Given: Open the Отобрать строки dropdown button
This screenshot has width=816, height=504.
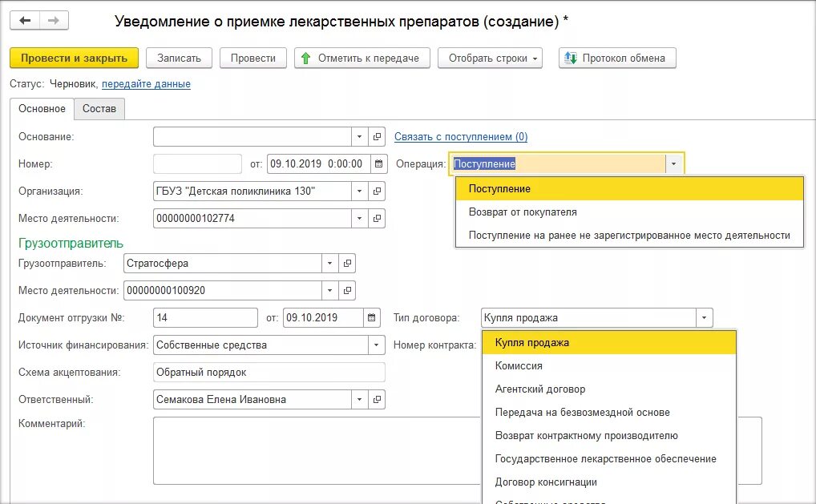Looking at the screenshot, I should click(x=489, y=58).
